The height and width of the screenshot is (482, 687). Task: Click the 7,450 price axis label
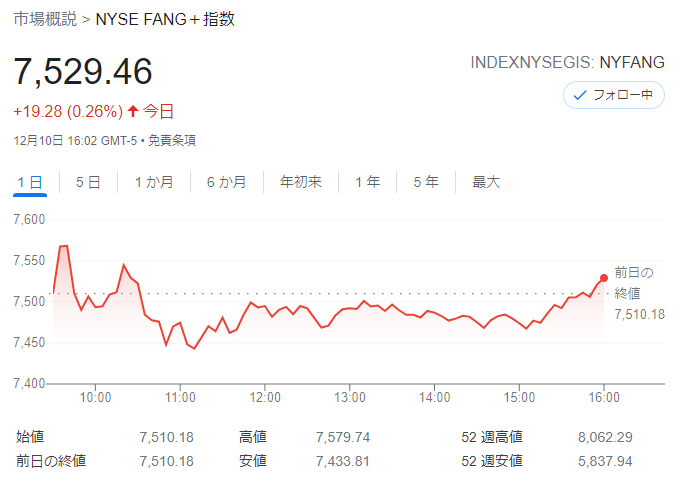tap(29, 342)
